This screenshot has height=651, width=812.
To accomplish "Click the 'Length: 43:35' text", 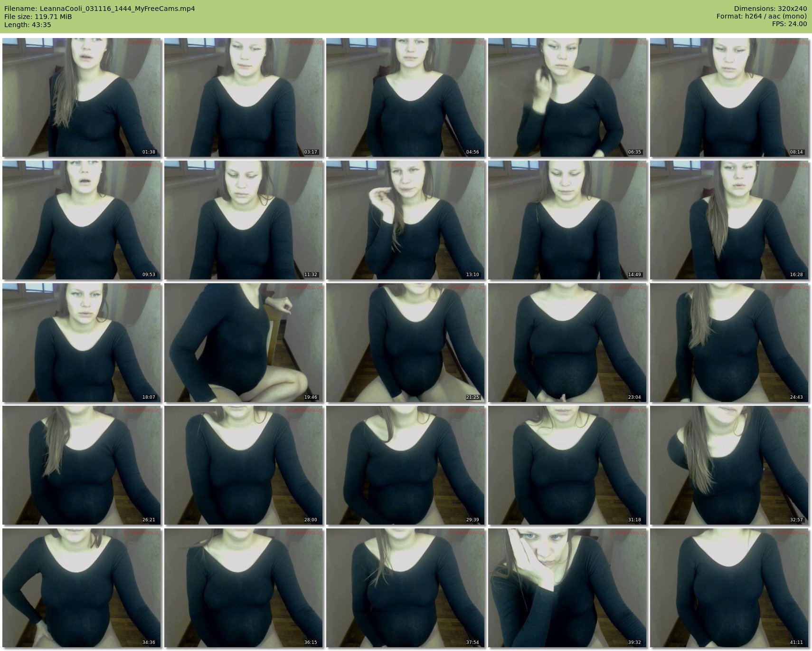I will pos(28,25).
